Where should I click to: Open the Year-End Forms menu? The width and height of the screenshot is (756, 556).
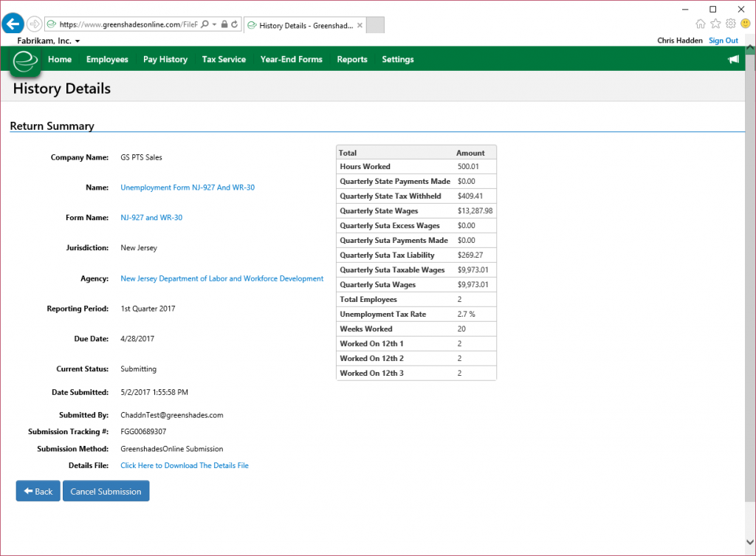tap(291, 59)
